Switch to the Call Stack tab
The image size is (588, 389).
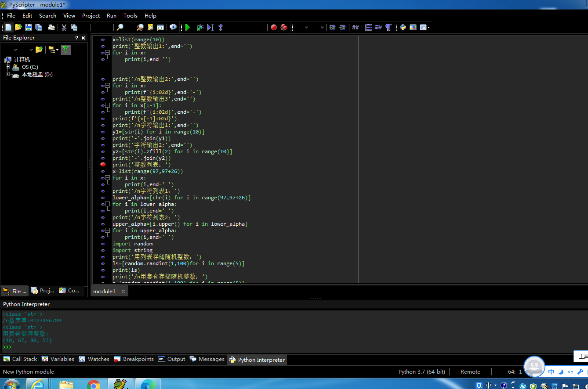(x=20, y=359)
